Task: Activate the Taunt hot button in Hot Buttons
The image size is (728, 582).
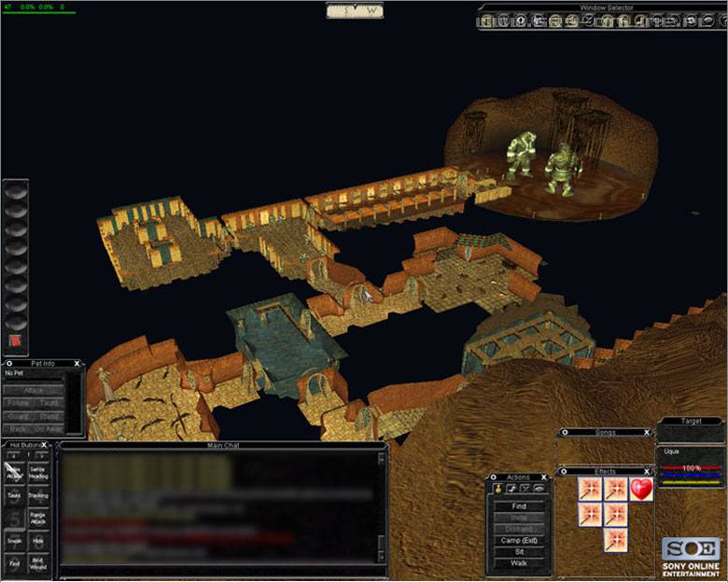Action: pos(14,495)
